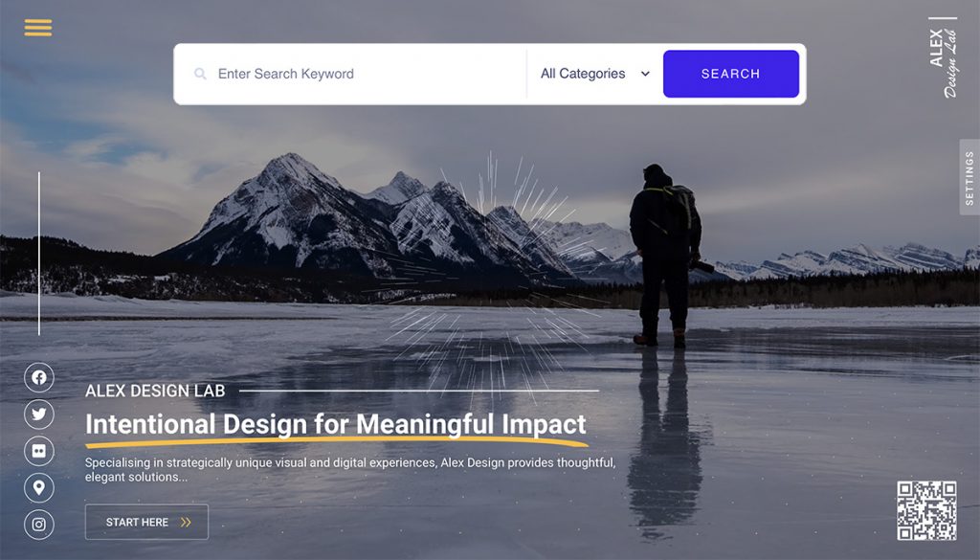Open the vertical Settings side tab
This screenshot has width=980, height=560.
(969, 177)
